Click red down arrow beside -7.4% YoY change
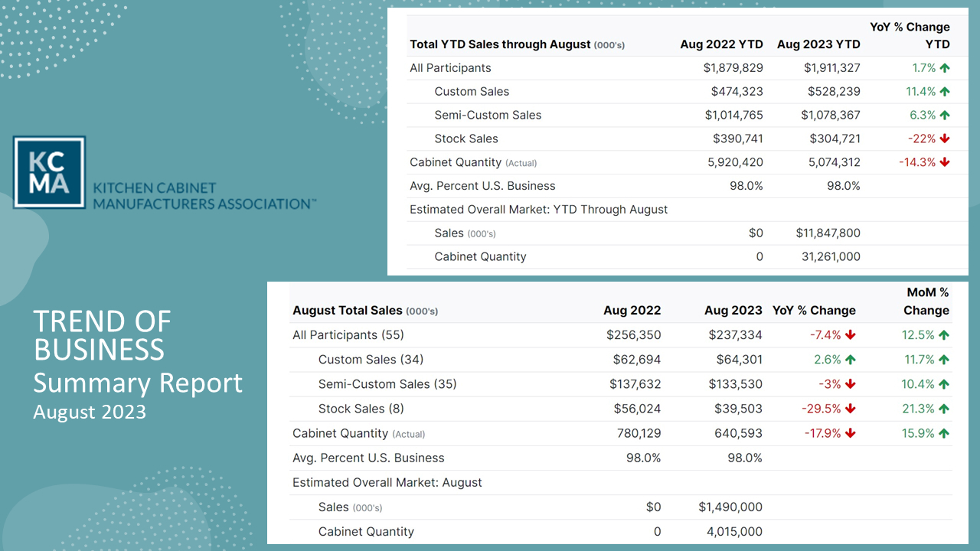The height and width of the screenshot is (551, 980). (851, 335)
